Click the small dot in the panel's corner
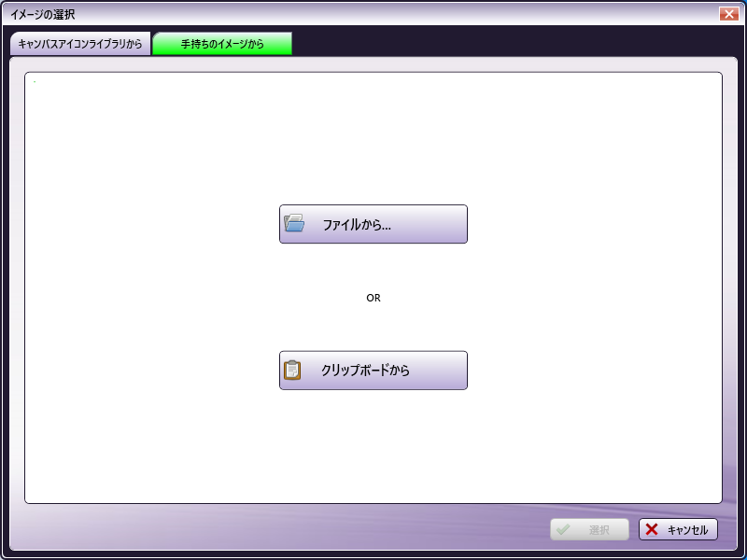Image resolution: width=747 pixels, height=560 pixels. tap(34, 82)
